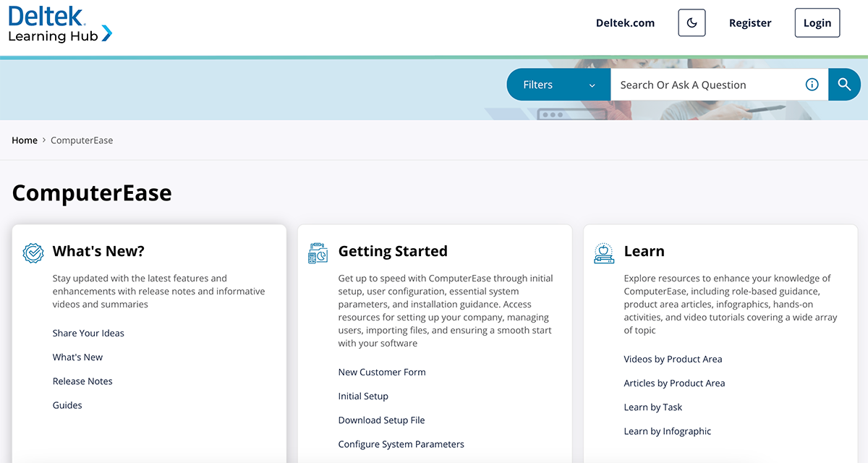Select Download Setup File
Viewport: 868px width, 463px height.
point(381,420)
